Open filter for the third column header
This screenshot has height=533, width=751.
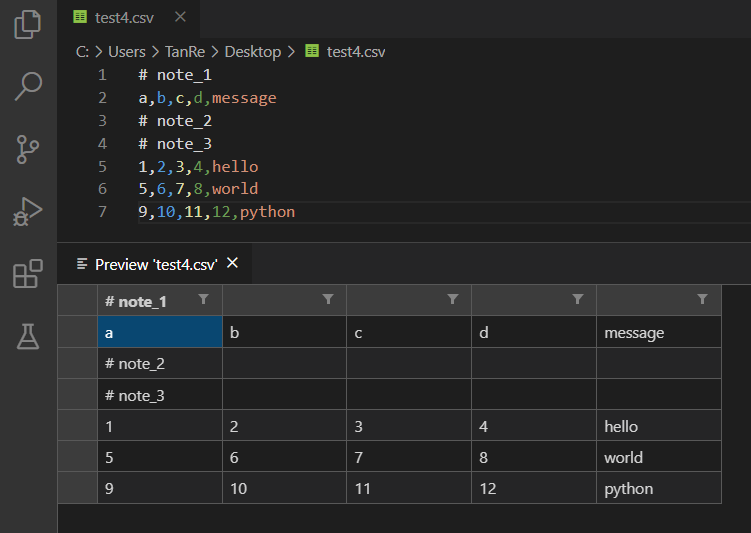click(x=453, y=299)
